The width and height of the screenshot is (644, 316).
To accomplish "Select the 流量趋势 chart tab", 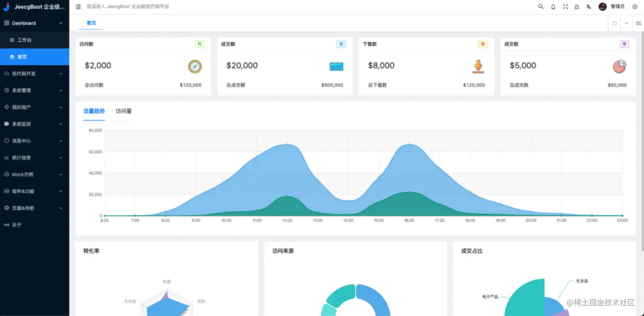I will tap(94, 111).
